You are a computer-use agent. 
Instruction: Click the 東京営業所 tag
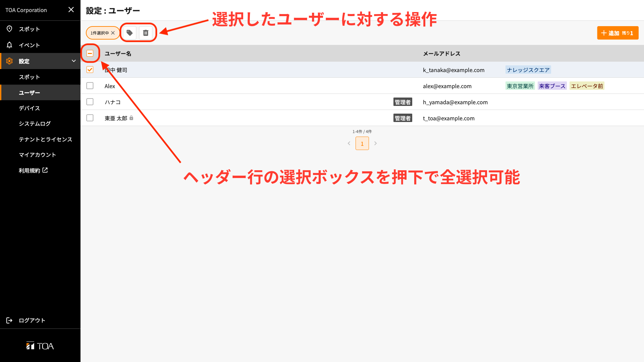pyautogui.click(x=520, y=86)
